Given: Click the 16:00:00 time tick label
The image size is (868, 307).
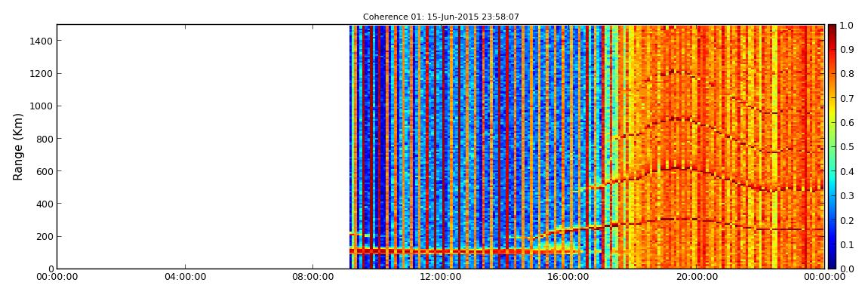Looking at the screenshot, I should tap(568, 277).
